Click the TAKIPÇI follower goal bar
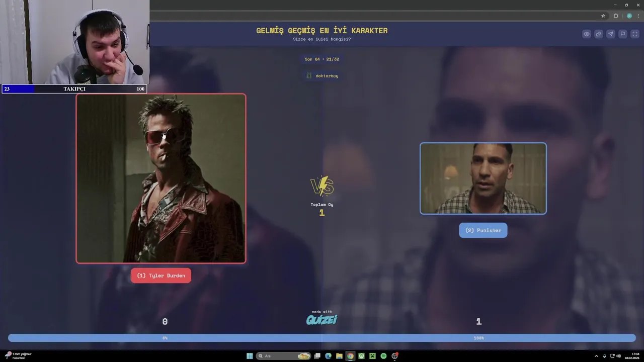 [74, 89]
